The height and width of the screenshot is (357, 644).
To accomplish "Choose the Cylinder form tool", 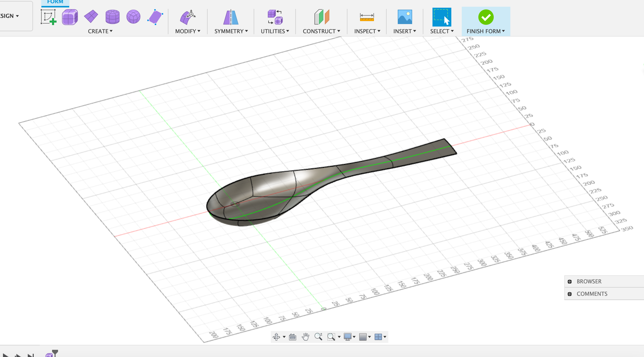I will (x=112, y=17).
